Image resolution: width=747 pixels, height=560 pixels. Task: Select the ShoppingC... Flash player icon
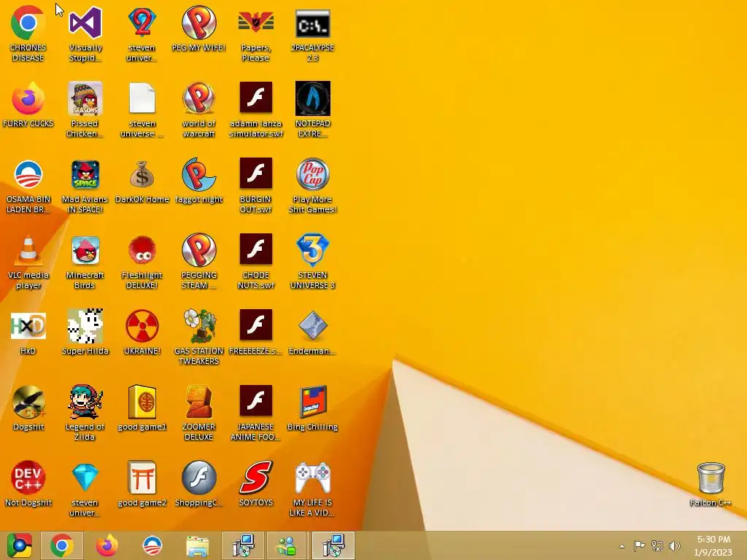(198, 484)
